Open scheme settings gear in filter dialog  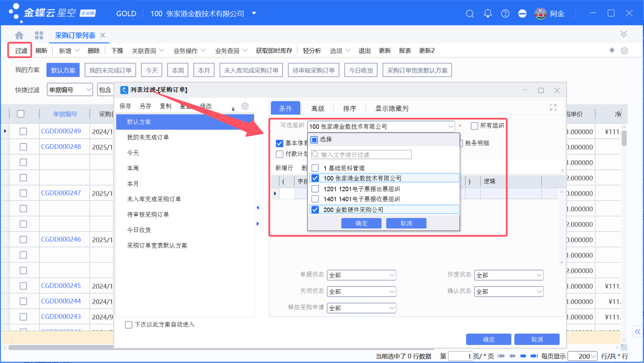pos(245,106)
